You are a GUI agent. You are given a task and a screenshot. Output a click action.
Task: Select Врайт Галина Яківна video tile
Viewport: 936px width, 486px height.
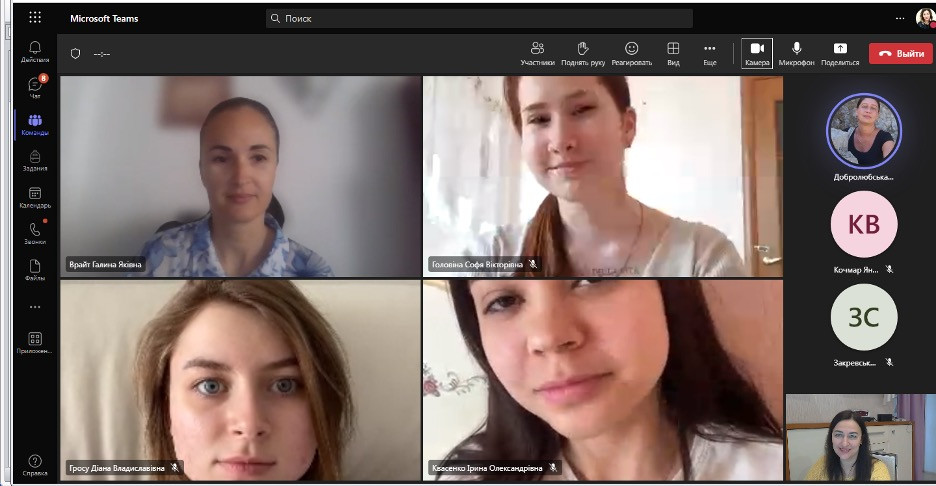tap(241, 176)
